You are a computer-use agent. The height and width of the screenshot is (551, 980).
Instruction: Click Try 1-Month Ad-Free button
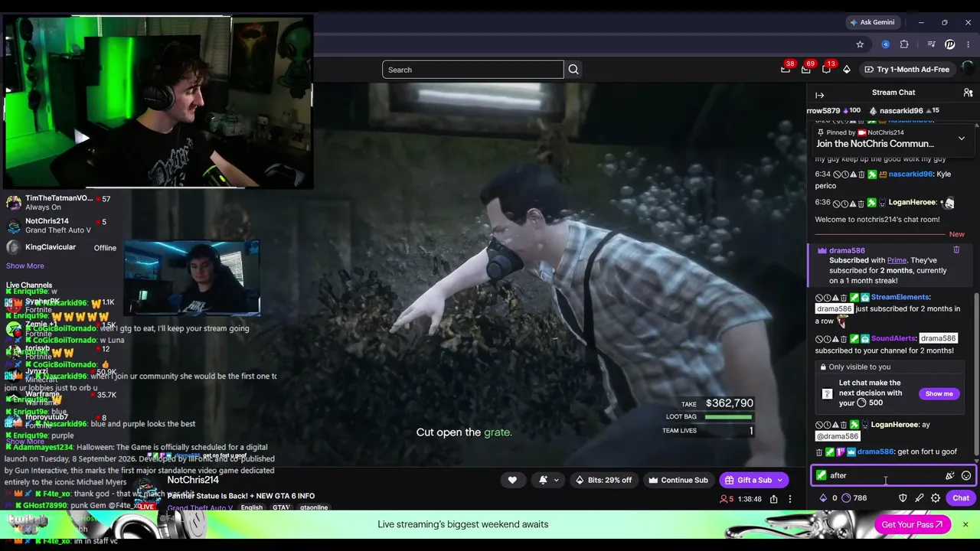click(x=906, y=70)
